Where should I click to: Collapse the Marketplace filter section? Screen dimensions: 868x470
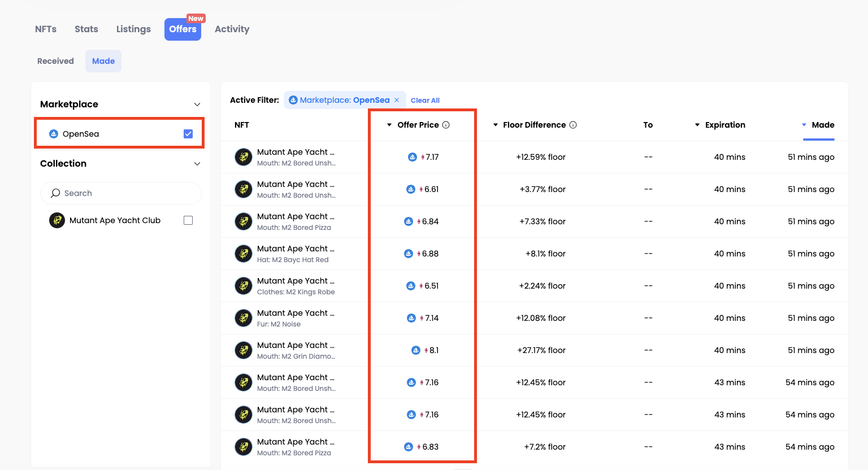(197, 105)
